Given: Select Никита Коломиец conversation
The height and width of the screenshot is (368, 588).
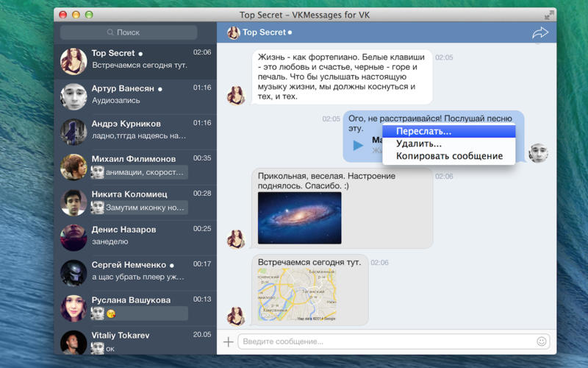Looking at the screenshot, I should coord(135,200).
